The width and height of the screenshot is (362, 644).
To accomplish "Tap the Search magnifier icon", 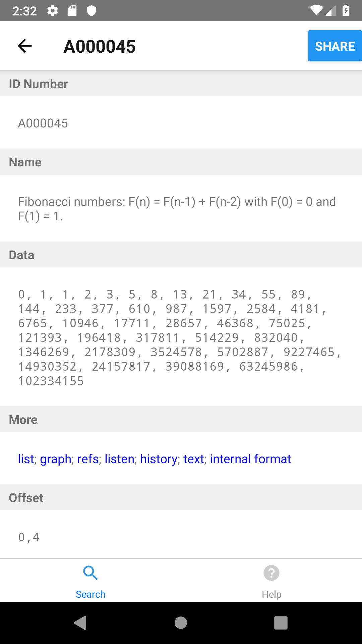I will click(x=90, y=573).
